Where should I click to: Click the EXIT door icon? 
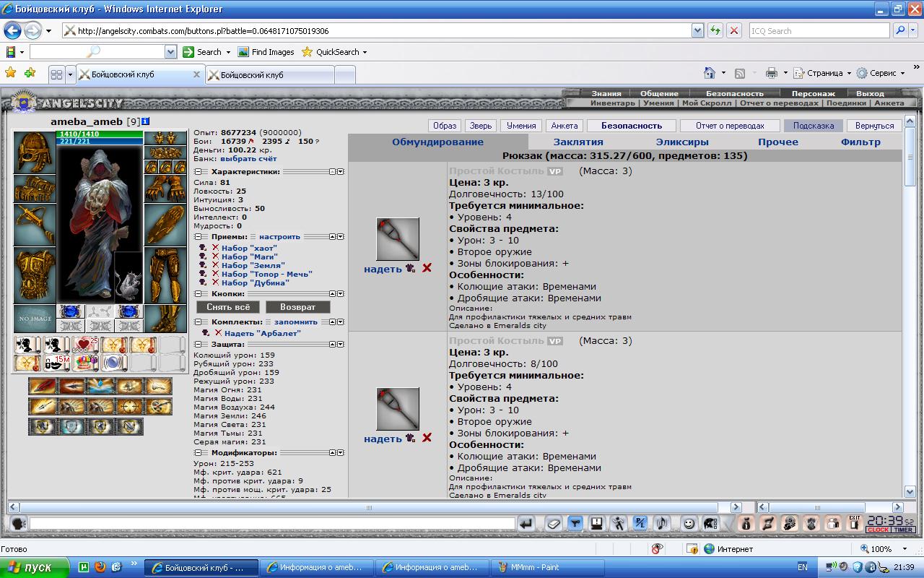[x=855, y=523]
